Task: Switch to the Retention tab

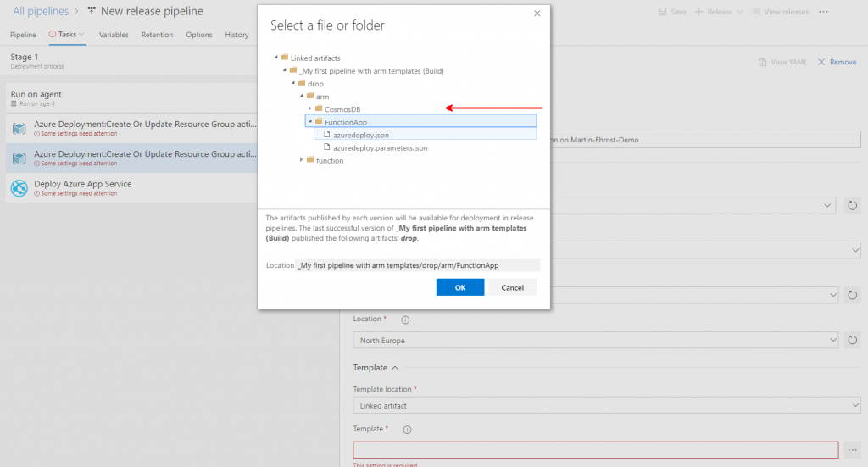Action: click(157, 34)
